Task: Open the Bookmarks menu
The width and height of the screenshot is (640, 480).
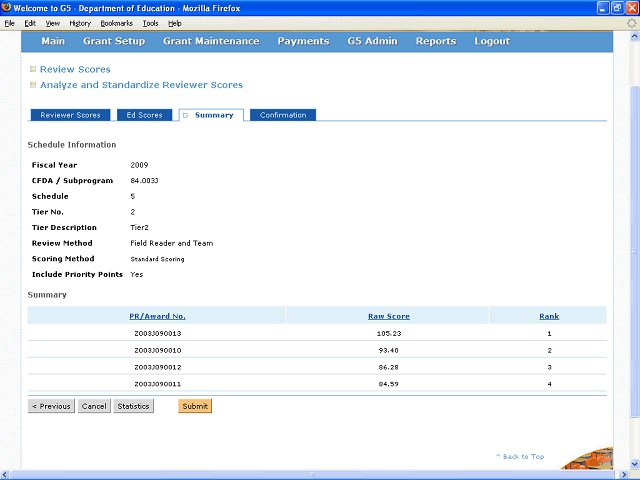Action: [x=116, y=23]
